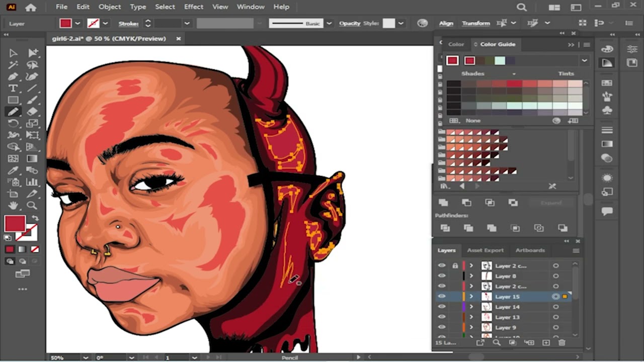
Task: Open the Symbols panel club icon
Action: tap(607, 111)
